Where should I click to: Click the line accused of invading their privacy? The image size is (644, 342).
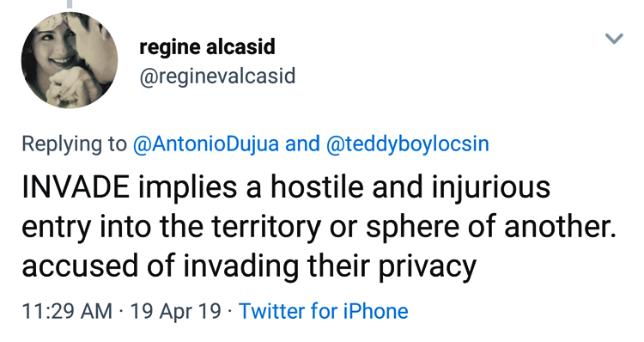pos(249,266)
